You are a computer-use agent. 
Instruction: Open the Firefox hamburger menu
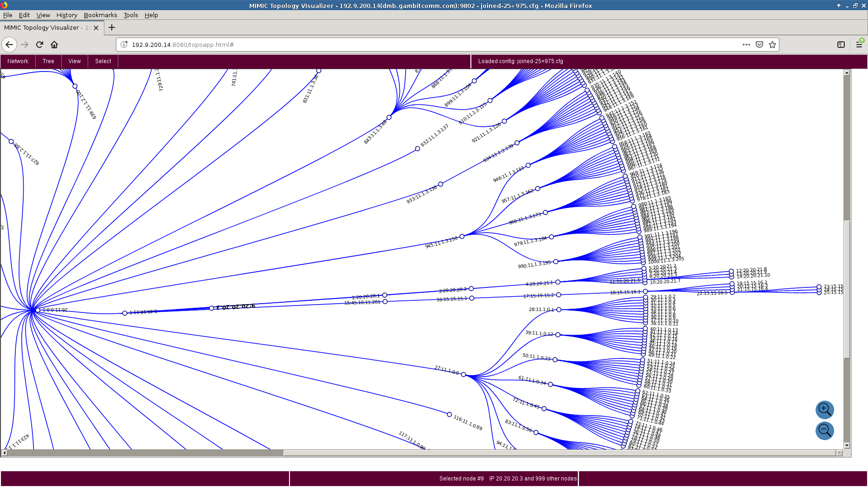coord(859,45)
